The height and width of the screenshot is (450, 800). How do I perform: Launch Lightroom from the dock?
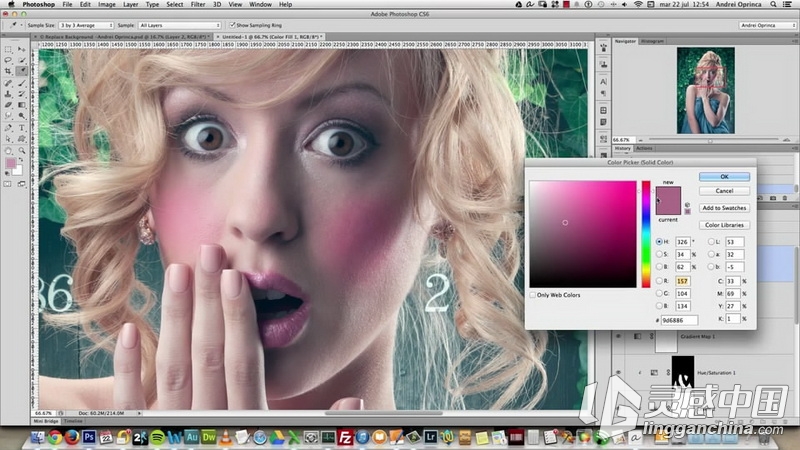coord(430,437)
